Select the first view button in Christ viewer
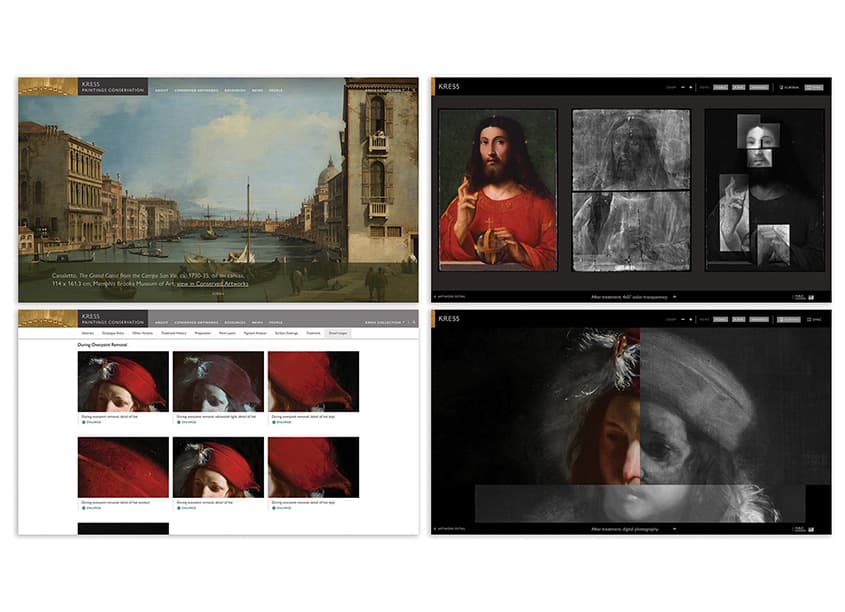The height and width of the screenshot is (612, 845). [x=721, y=87]
